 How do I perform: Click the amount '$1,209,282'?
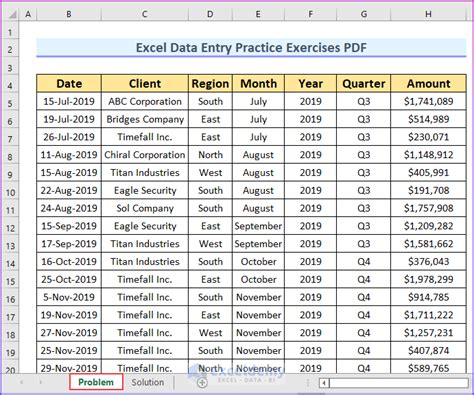click(x=428, y=226)
